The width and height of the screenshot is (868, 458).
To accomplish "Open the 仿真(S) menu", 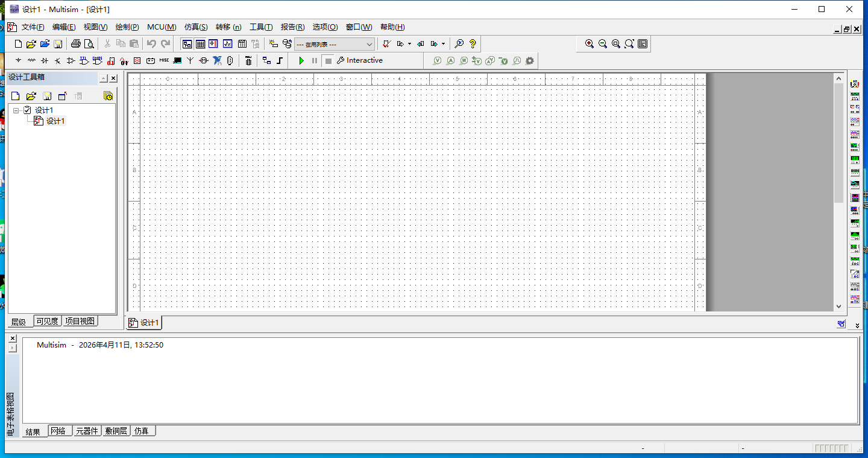I will (x=195, y=27).
